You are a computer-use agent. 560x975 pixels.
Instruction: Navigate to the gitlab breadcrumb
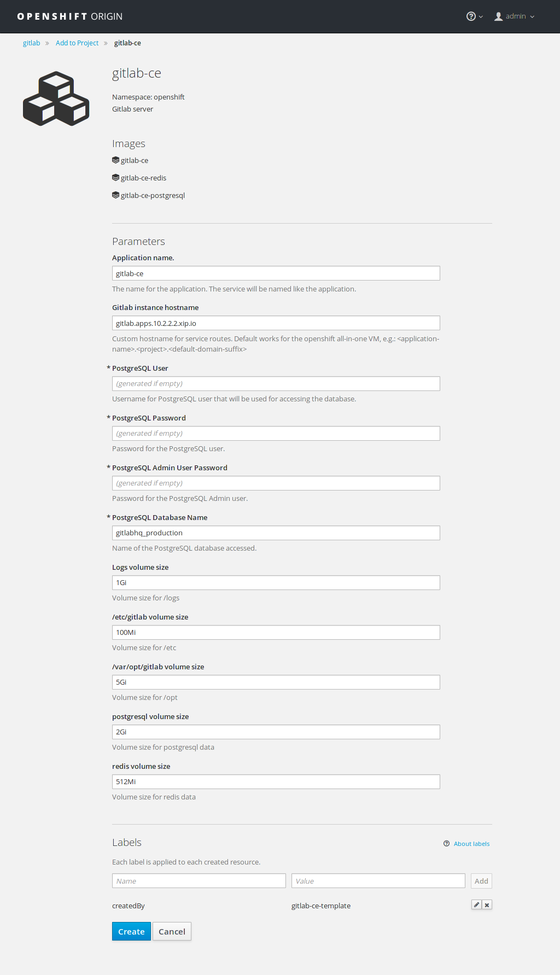[31, 43]
